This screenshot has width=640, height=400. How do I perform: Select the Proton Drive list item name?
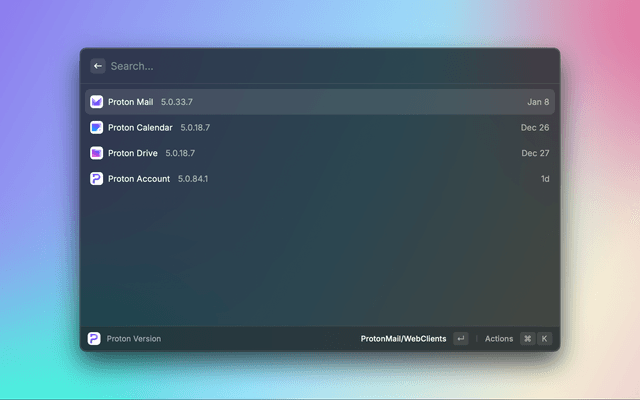pos(133,153)
